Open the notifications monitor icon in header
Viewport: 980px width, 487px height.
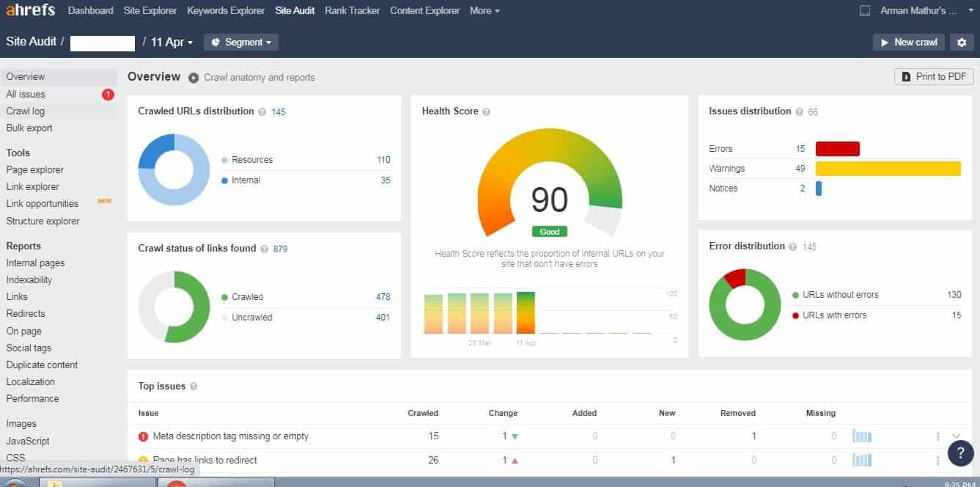click(865, 11)
